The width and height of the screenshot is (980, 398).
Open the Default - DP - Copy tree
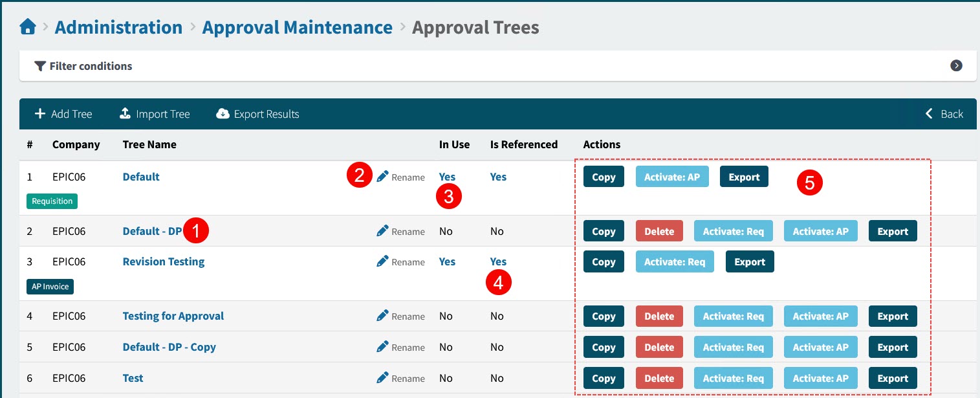169,347
